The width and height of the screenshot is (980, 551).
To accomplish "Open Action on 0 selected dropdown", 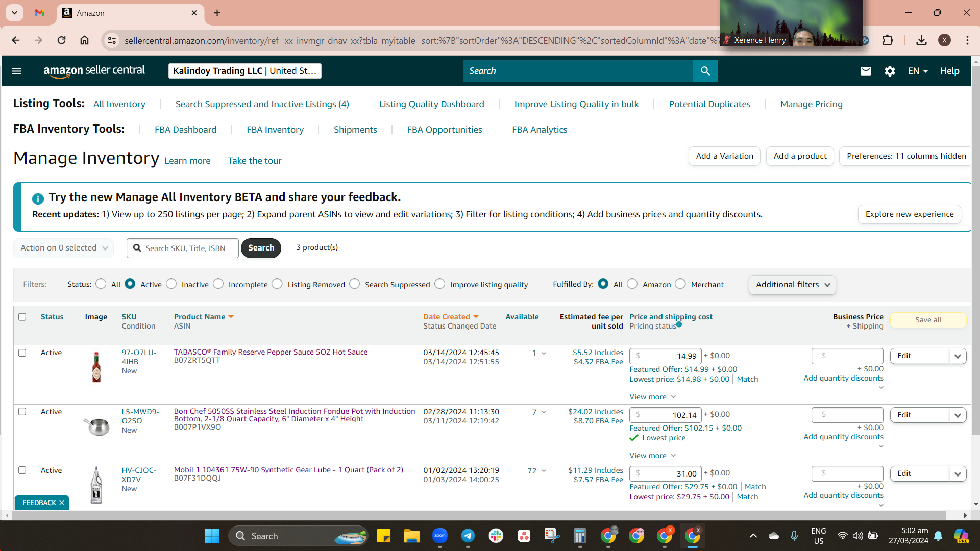I will [64, 248].
